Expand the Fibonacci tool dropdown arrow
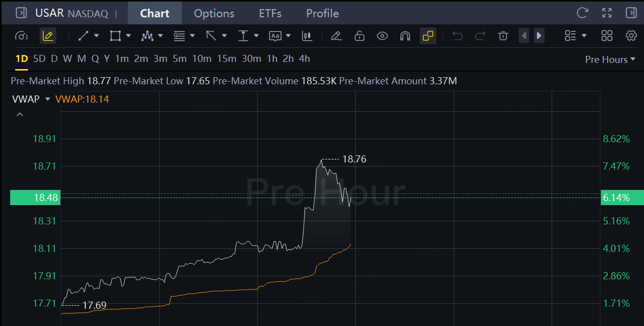The image size is (644, 326). (192, 36)
